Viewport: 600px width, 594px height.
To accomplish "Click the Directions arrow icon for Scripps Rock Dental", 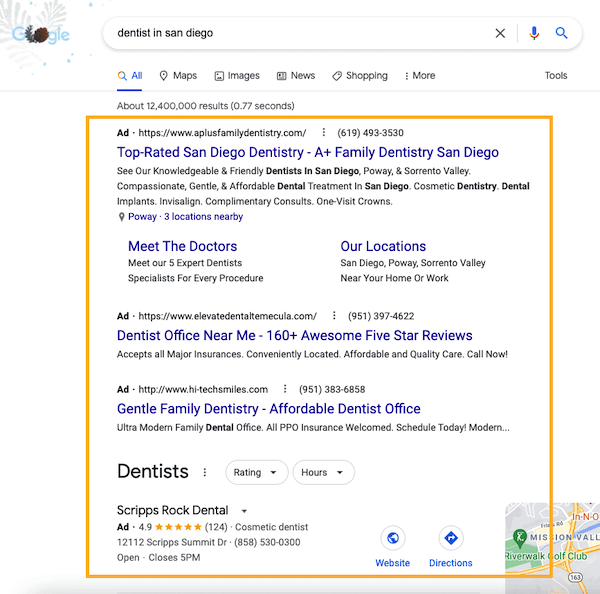I will tap(451, 538).
